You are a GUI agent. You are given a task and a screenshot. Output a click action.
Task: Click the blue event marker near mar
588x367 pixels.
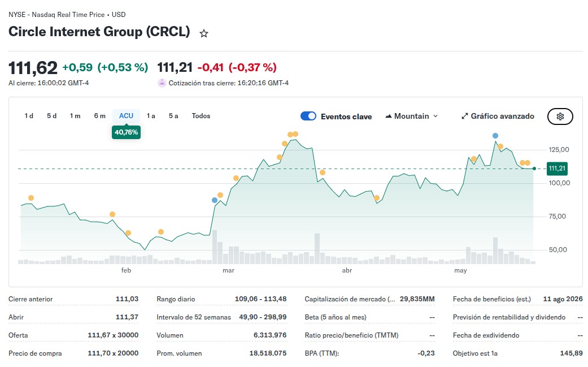point(215,200)
